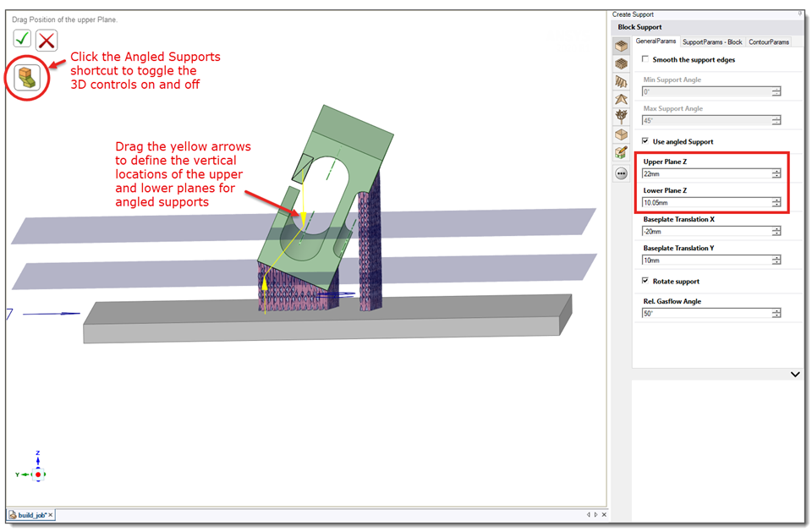Toggle the Rotate support checkbox
The width and height of the screenshot is (812, 532).
pos(645,281)
